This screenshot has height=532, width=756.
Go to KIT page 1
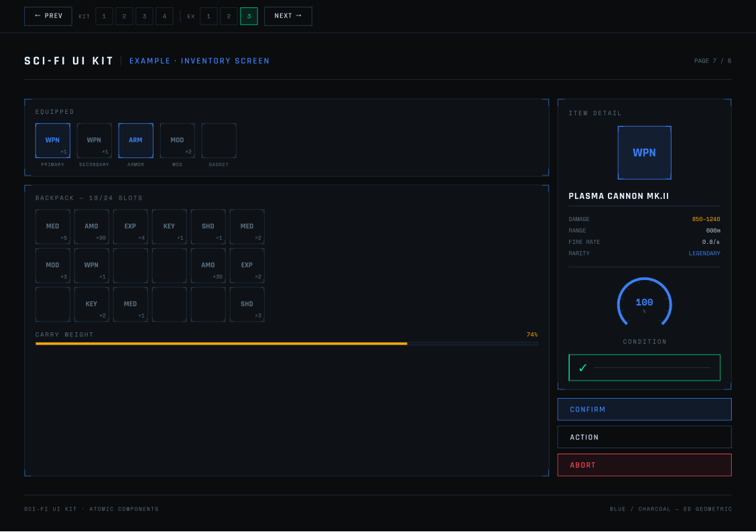click(x=104, y=16)
